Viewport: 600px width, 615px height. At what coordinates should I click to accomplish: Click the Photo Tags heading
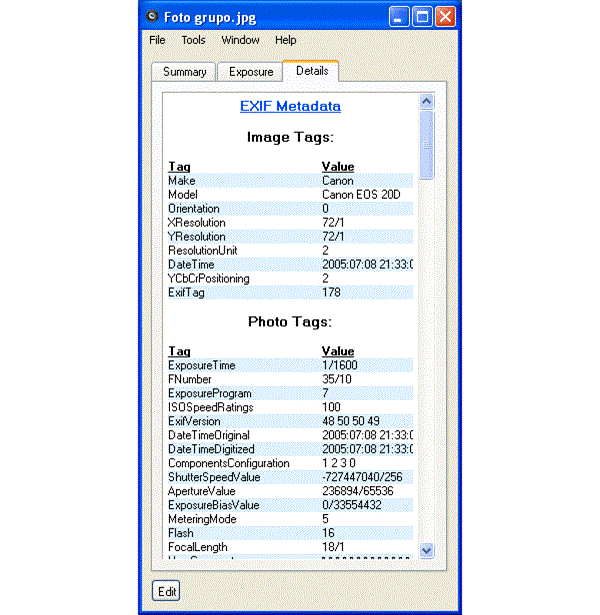point(290,322)
